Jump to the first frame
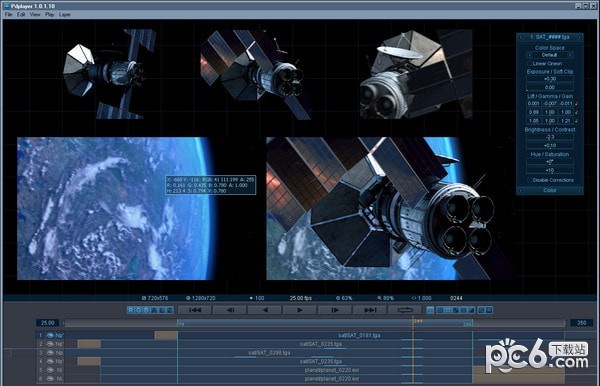This screenshot has height=386, width=600. tap(195, 310)
